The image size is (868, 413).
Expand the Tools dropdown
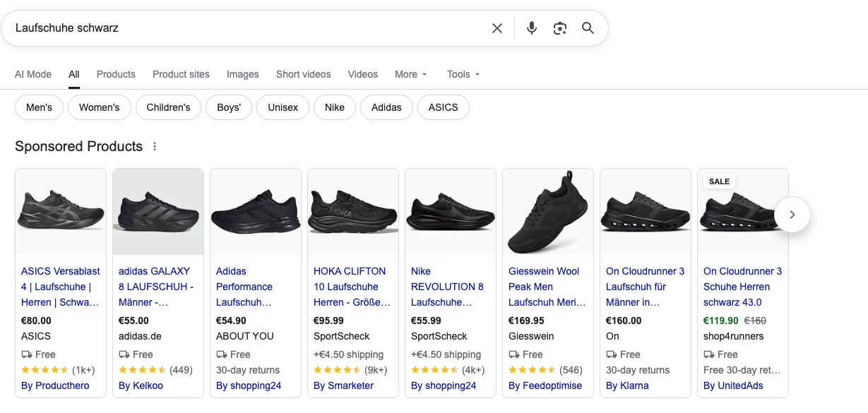coord(463,74)
